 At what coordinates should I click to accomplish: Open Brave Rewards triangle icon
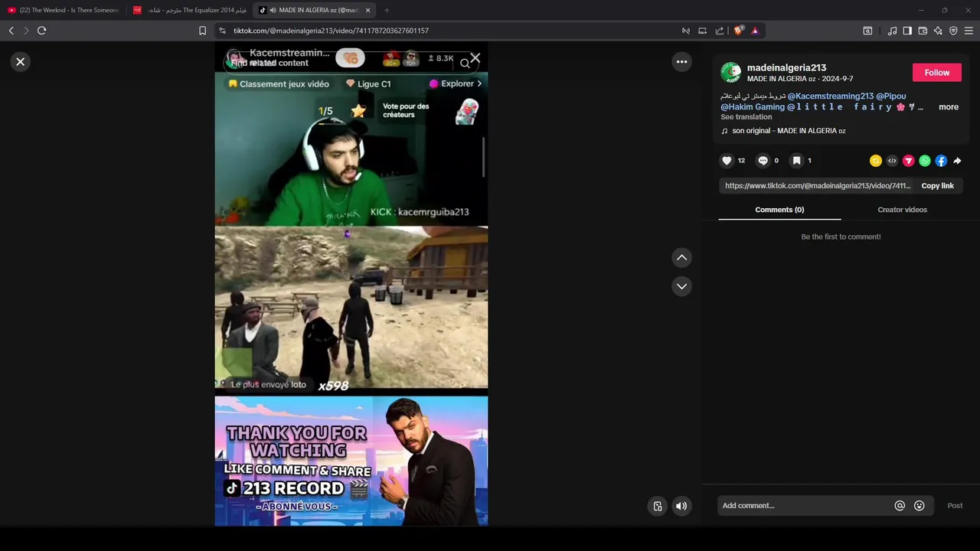click(755, 31)
